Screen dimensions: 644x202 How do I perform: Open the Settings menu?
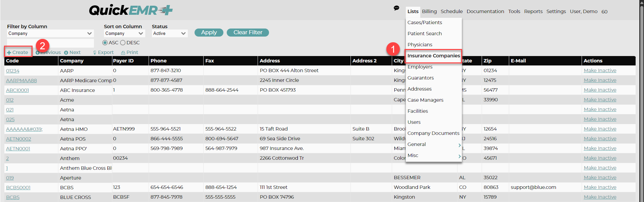pos(556,11)
